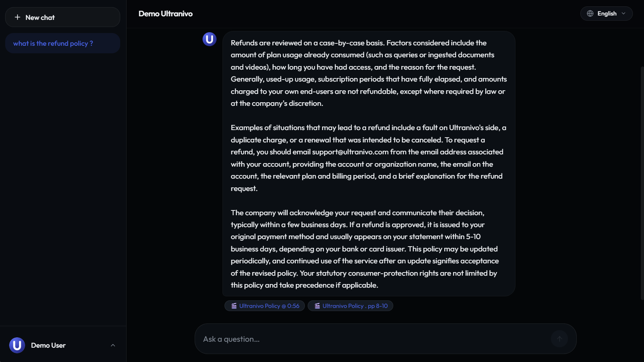Click the Demo Ultranivo header title
Image resolution: width=644 pixels, height=362 pixels.
[x=166, y=14]
